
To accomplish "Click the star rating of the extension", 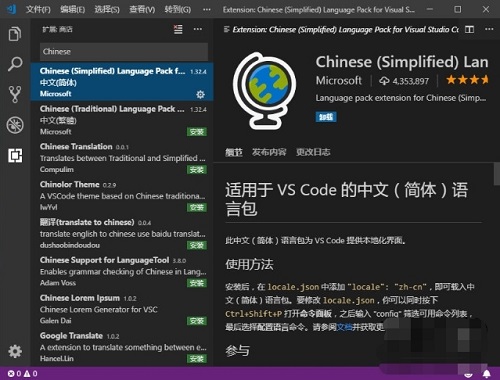I will [467, 80].
